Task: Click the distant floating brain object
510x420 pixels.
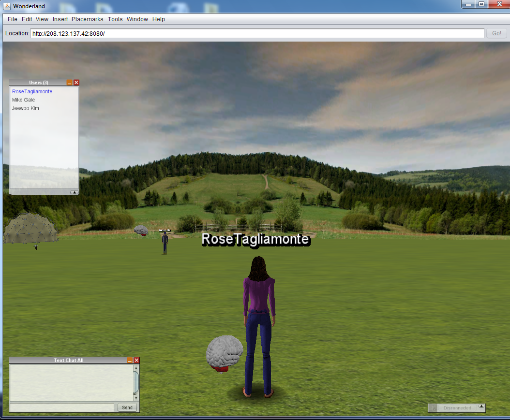Action: 141,231
